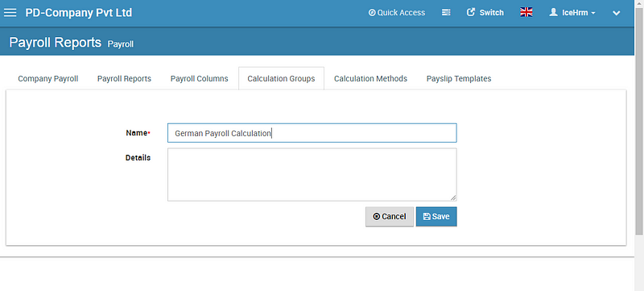
Task: Switch to the Payroll Reports tab
Action: coord(124,78)
